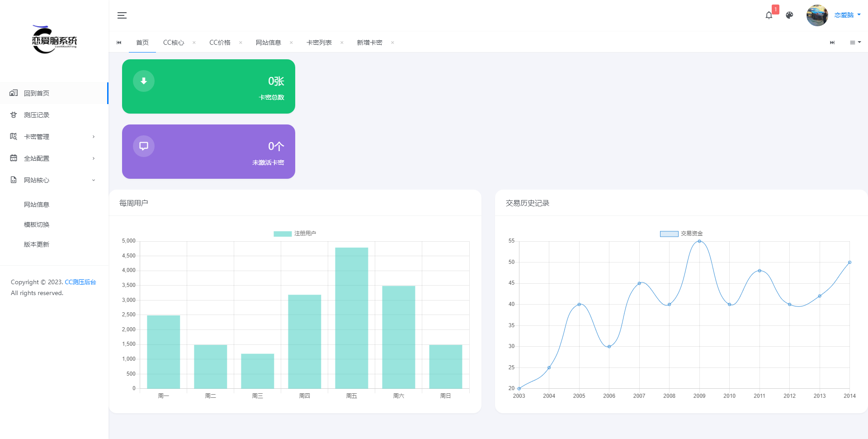
Task: Switch to the 卡密列表 tab
Action: (x=319, y=43)
